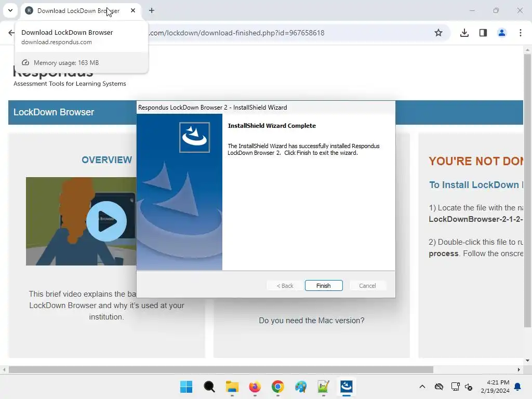
Task: Open a new tab with plus button
Action: coord(152,10)
